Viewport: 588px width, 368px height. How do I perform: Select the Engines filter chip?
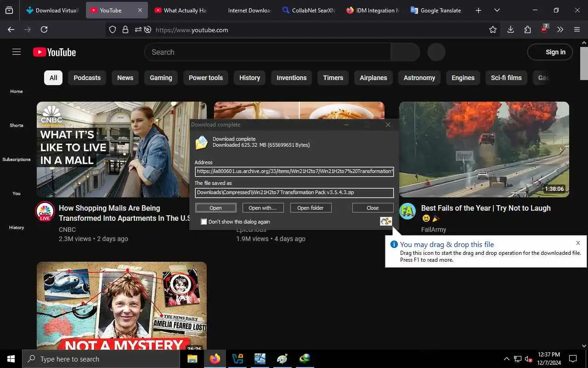[463, 78]
